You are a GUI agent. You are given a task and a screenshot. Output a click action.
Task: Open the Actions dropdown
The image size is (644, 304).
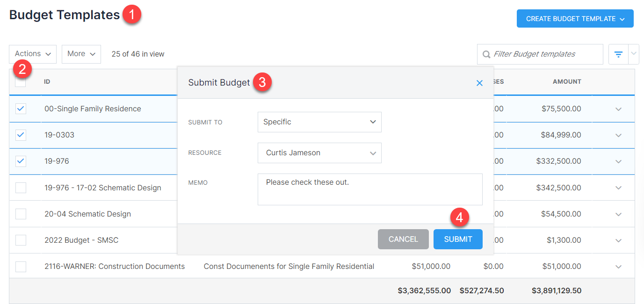[32, 54]
